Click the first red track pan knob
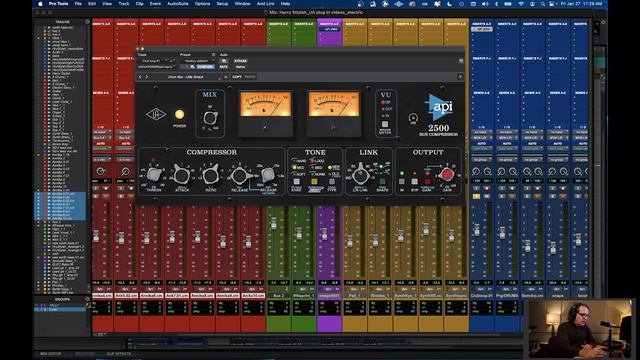The width and height of the screenshot is (640, 360). tap(100, 171)
